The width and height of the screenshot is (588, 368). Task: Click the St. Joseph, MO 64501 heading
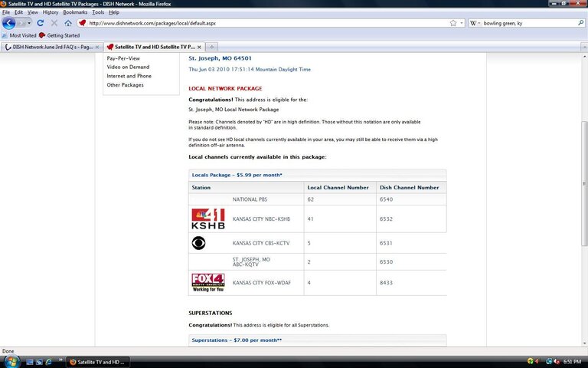tap(220, 58)
